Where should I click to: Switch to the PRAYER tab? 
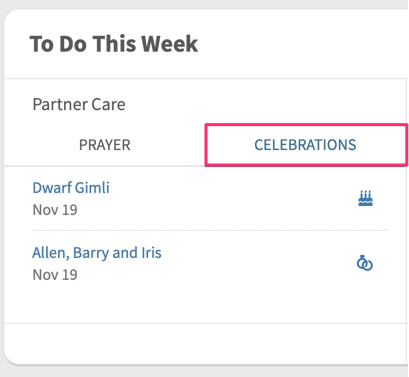(105, 145)
